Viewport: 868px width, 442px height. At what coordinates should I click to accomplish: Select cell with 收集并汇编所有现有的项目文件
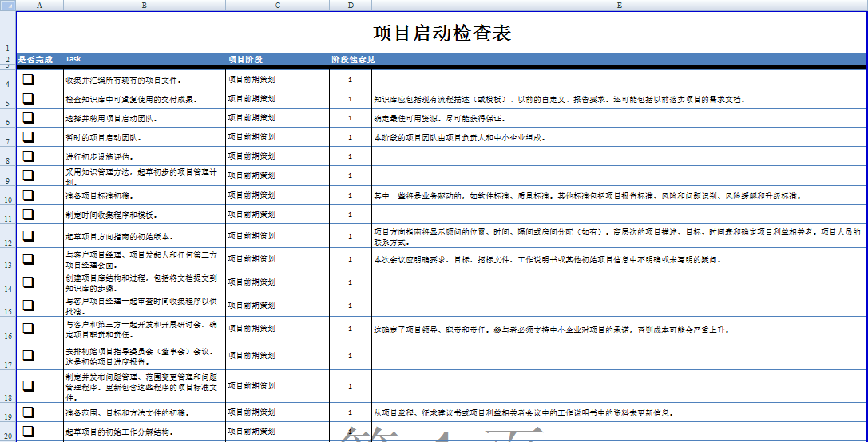pyautogui.click(x=144, y=80)
